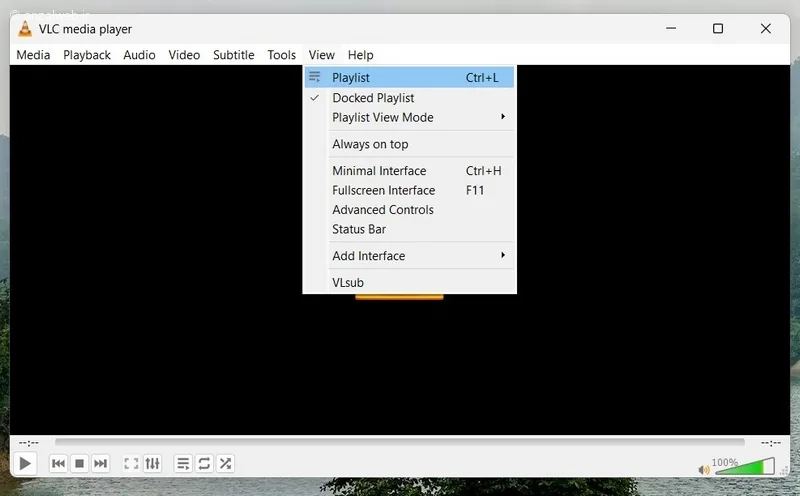The width and height of the screenshot is (800, 496).
Task: Toggle fullscreen video icon
Action: pyautogui.click(x=131, y=464)
